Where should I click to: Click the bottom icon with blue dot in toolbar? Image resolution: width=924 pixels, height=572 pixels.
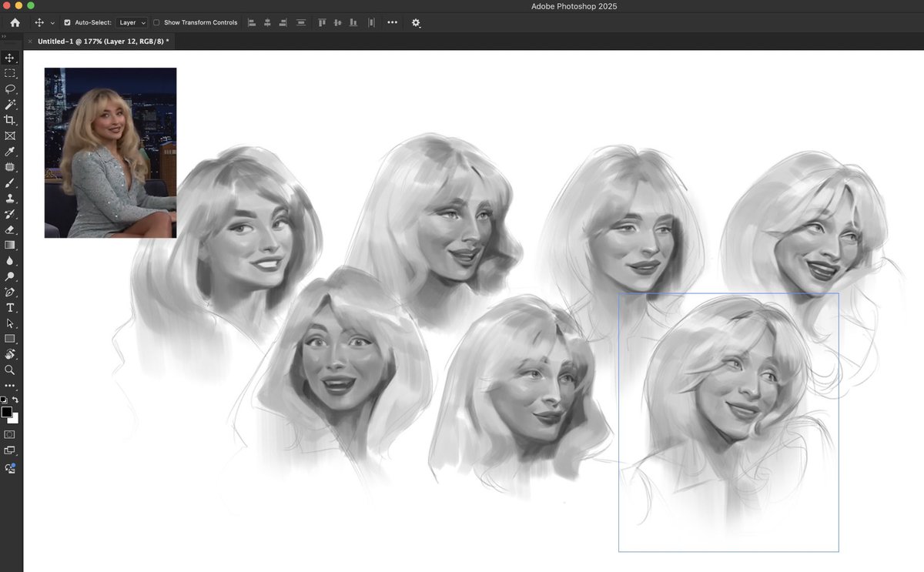click(10, 467)
